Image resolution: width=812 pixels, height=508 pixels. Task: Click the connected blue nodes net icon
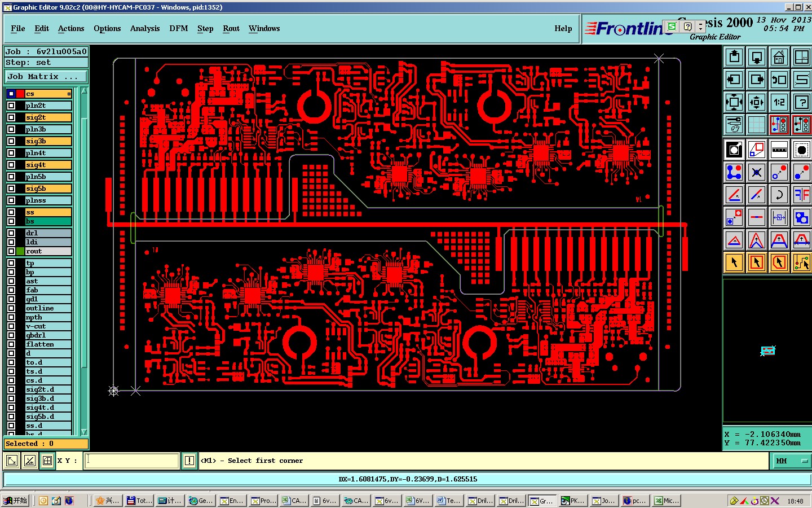[x=734, y=172]
